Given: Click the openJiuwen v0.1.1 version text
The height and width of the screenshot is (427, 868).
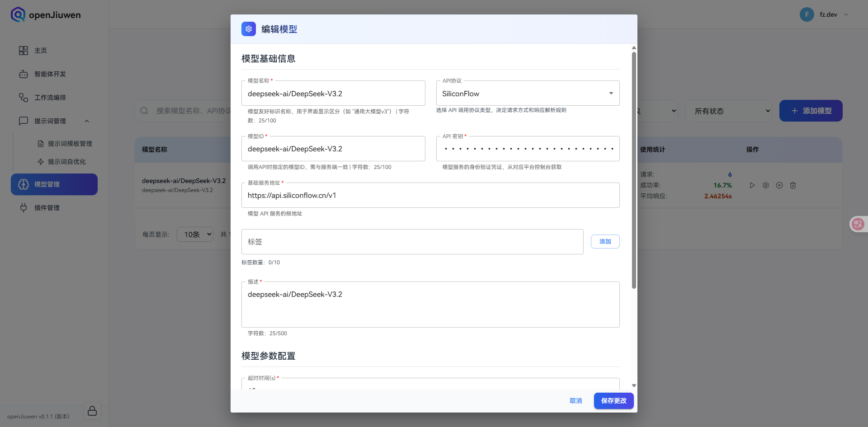Looking at the screenshot, I should [x=38, y=417].
